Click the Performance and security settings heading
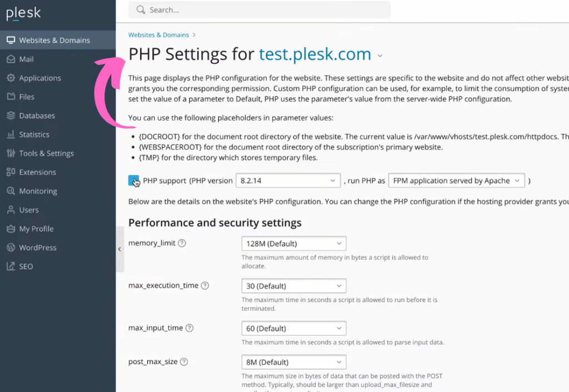Image resolution: width=569 pixels, height=392 pixels. [x=215, y=223]
